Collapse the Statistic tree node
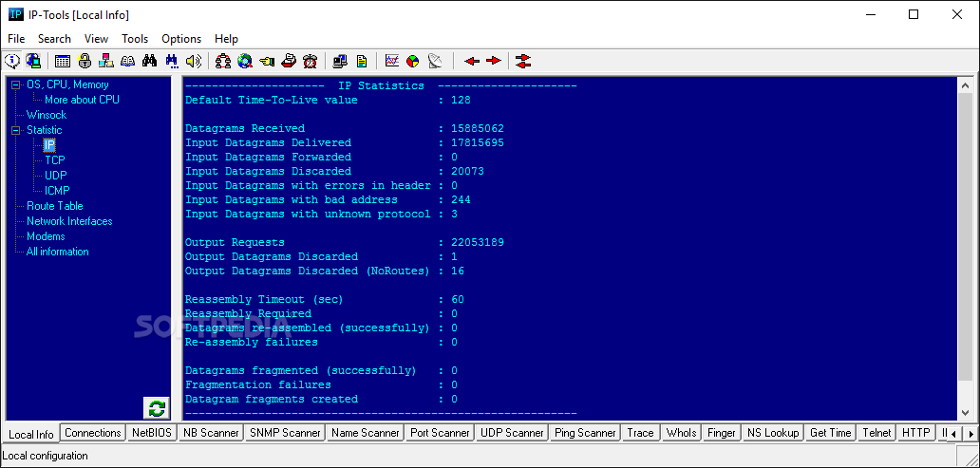 15,130
